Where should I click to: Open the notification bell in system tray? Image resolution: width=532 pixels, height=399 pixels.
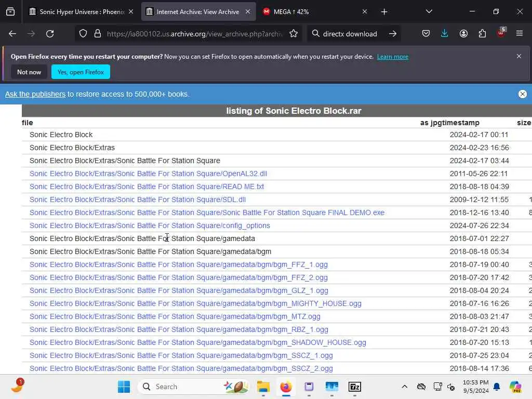[497, 387]
